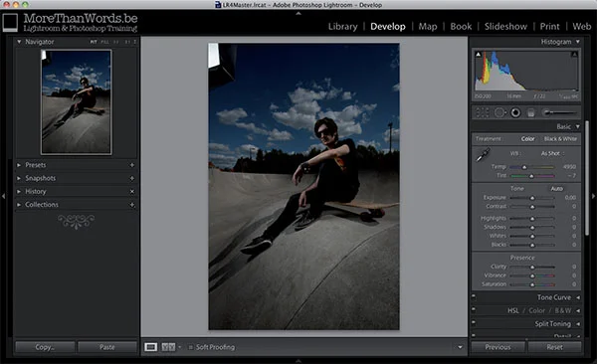Choose Black & White treatment
The image size is (597, 364).
pyautogui.click(x=560, y=139)
